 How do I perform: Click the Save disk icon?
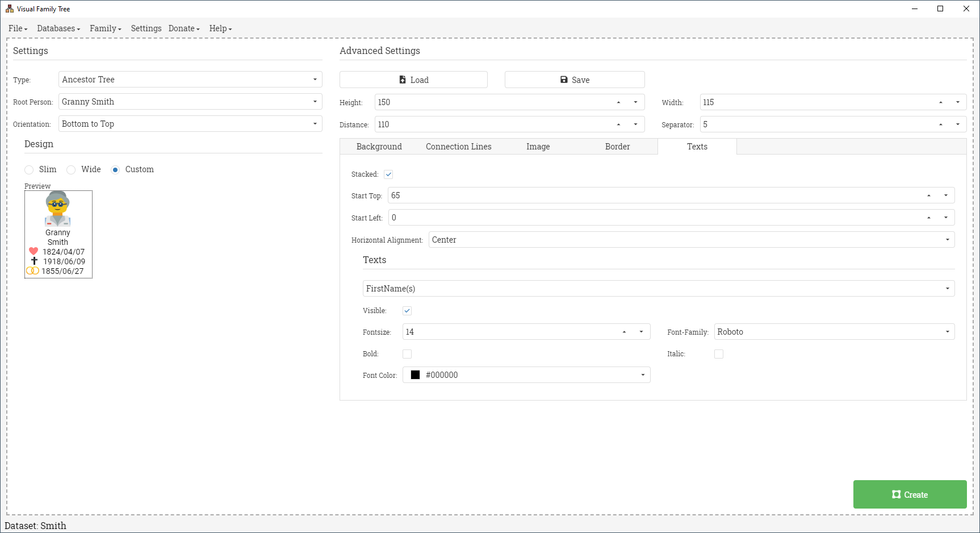[x=564, y=80]
